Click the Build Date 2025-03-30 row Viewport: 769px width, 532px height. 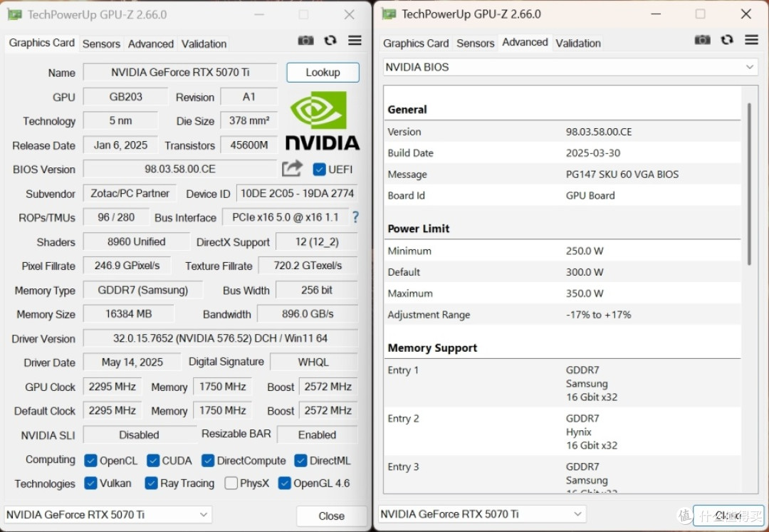tap(563, 153)
